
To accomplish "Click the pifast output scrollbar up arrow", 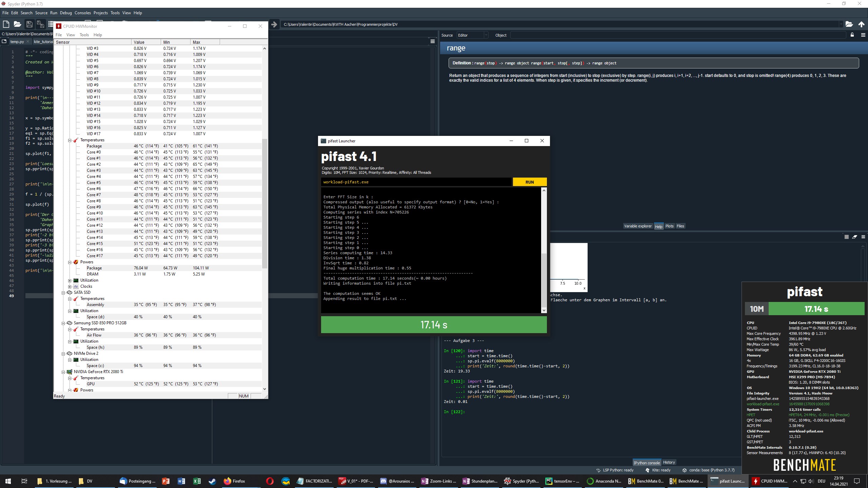I will click(544, 190).
